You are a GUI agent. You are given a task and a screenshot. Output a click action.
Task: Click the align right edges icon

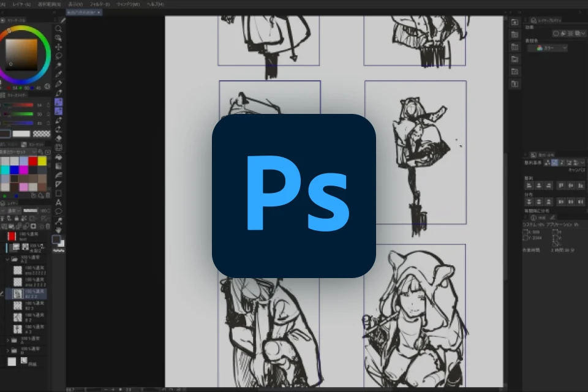pos(549,186)
